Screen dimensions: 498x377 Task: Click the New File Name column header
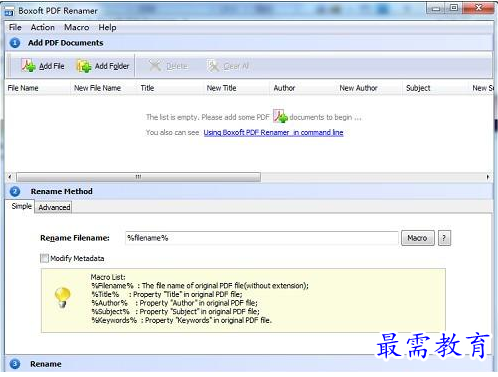coord(104,88)
